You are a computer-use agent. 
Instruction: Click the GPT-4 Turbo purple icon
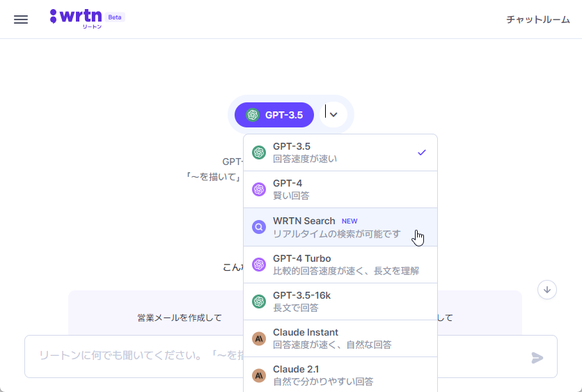pyautogui.click(x=259, y=265)
